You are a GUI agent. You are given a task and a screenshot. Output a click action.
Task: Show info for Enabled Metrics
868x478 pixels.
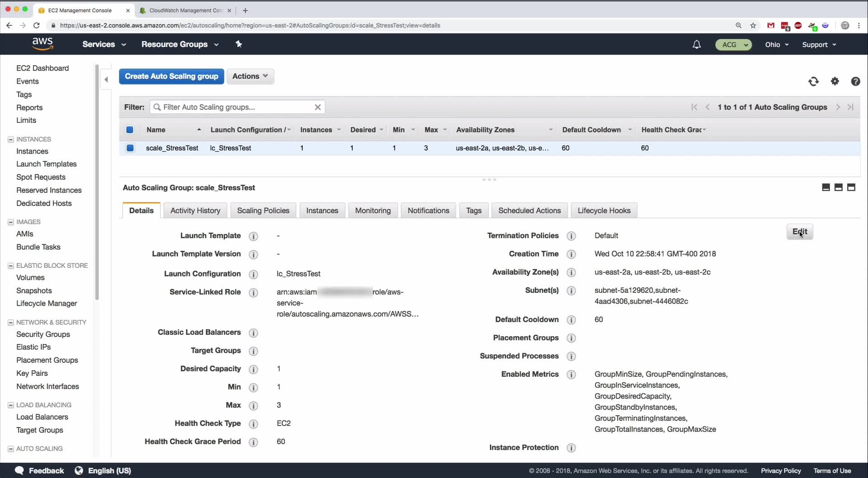pyautogui.click(x=571, y=375)
